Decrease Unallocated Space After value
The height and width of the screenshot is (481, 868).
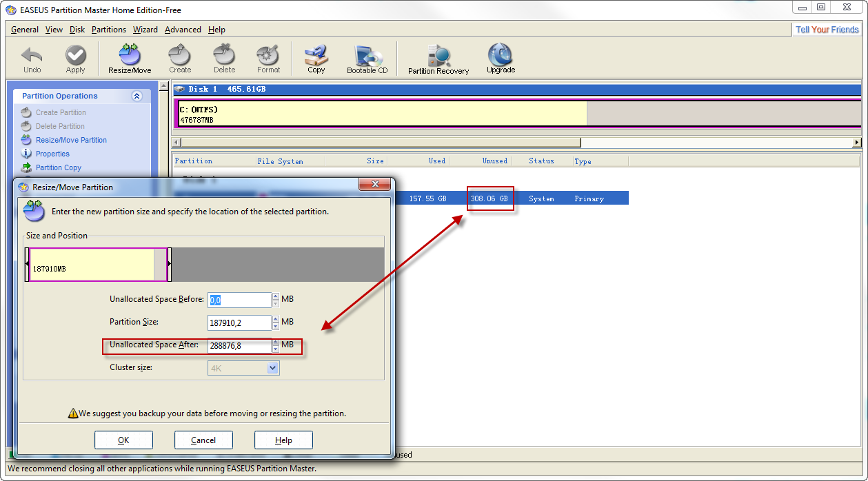point(276,349)
